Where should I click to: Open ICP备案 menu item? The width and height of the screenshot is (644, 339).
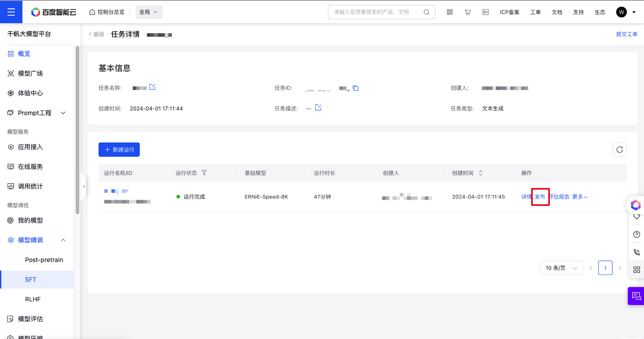pos(509,12)
